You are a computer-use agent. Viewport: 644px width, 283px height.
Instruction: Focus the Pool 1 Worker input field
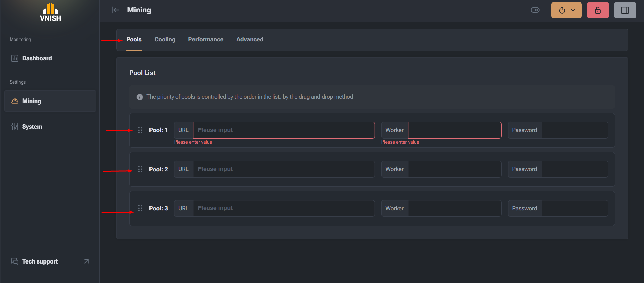pyautogui.click(x=455, y=130)
